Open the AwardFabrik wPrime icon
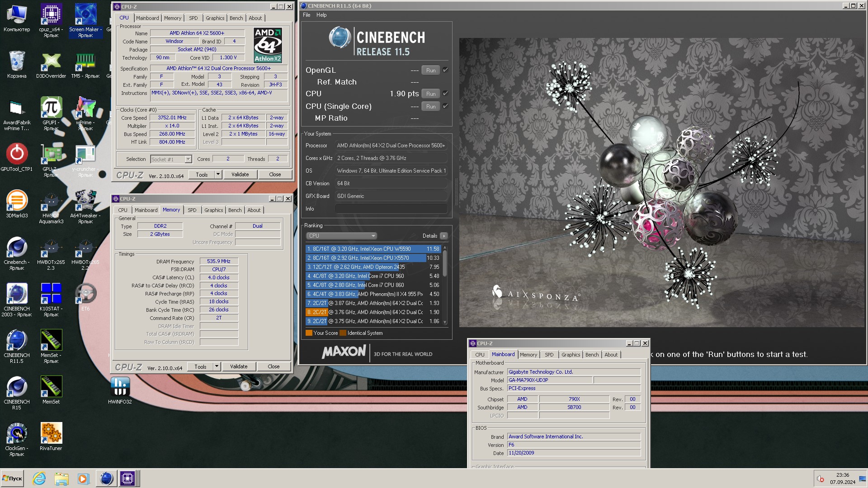868x488 pixels. coord(17,114)
